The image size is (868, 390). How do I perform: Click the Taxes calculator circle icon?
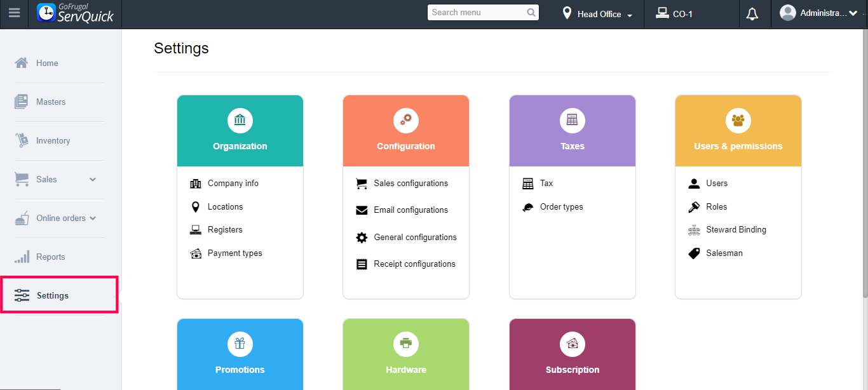(x=573, y=121)
